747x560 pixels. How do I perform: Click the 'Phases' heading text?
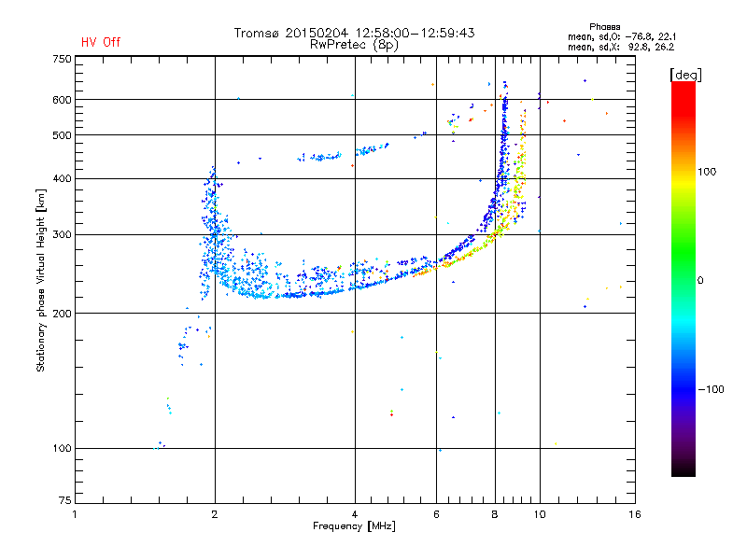pyautogui.click(x=604, y=27)
